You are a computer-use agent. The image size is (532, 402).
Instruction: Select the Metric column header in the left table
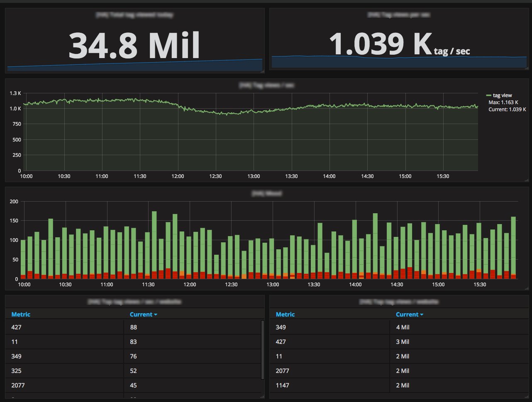point(21,314)
